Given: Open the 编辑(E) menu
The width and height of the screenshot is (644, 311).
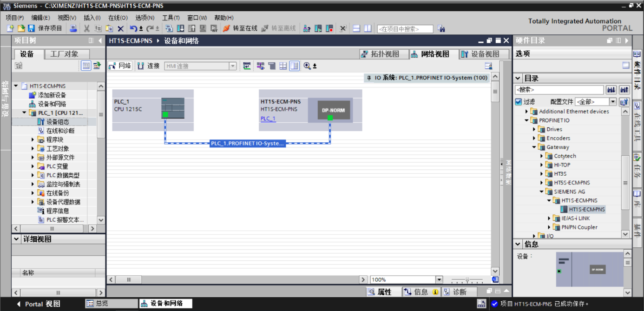Looking at the screenshot, I should click(41, 18).
